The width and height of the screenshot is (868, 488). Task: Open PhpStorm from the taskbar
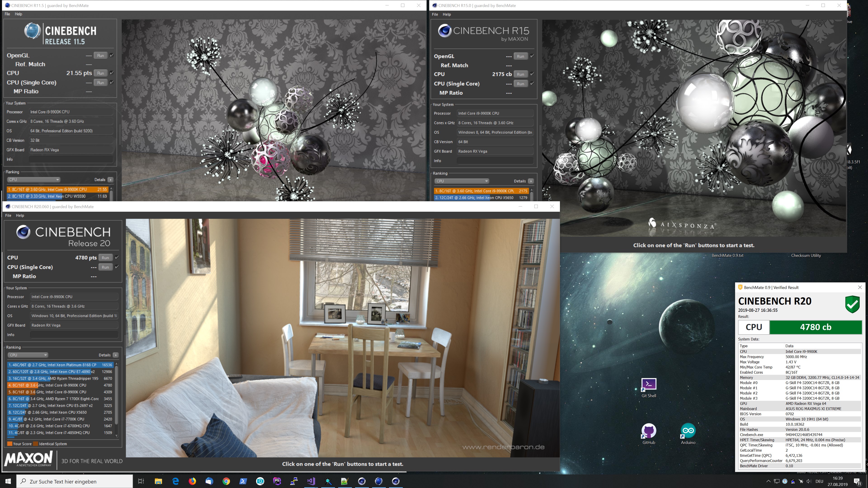coord(277,481)
